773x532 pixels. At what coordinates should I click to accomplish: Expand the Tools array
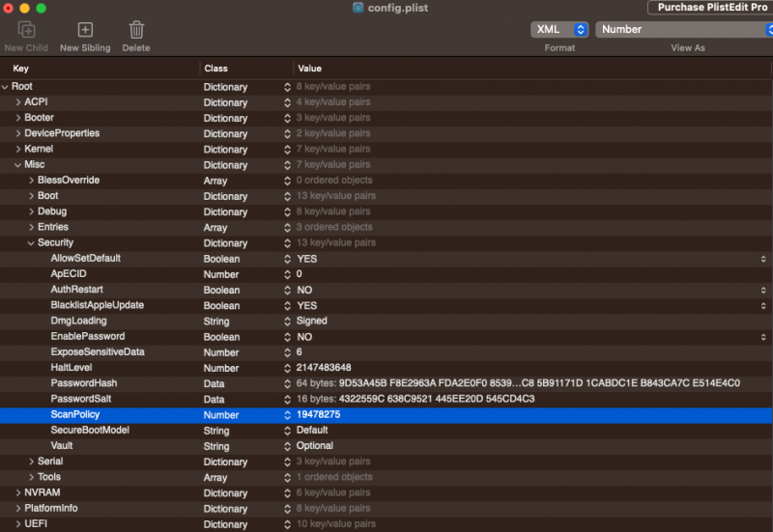click(x=32, y=477)
